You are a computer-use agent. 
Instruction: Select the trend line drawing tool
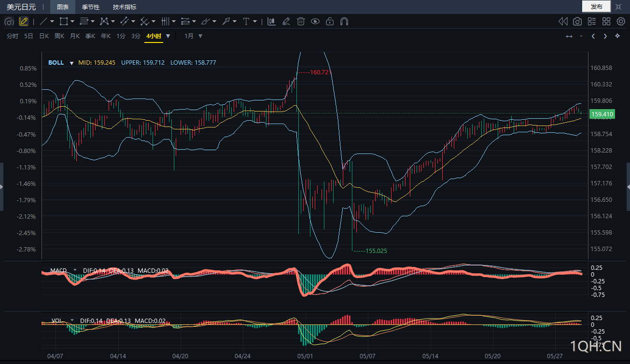[43, 21]
